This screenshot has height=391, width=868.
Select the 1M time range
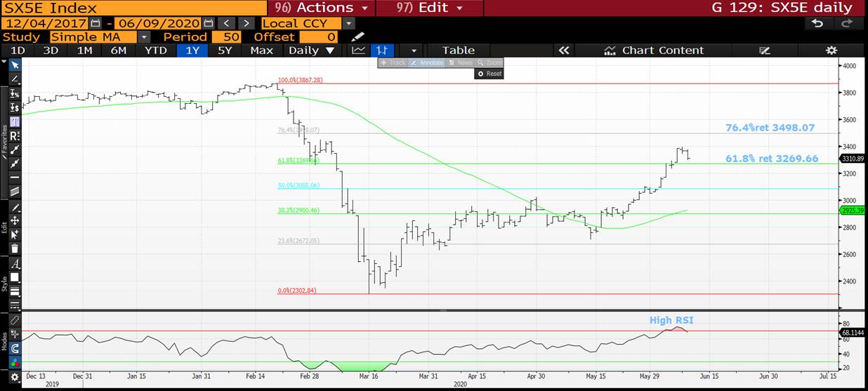click(85, 51)
